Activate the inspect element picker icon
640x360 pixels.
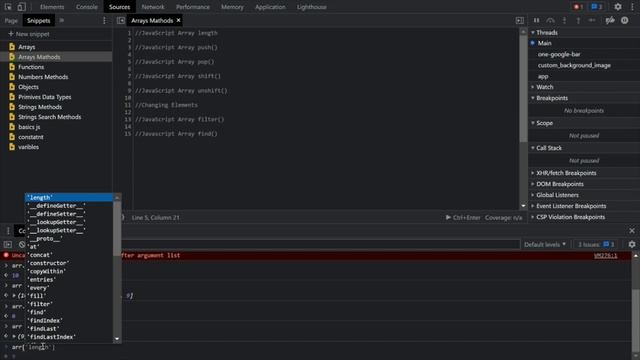click(x=8, y=7)
